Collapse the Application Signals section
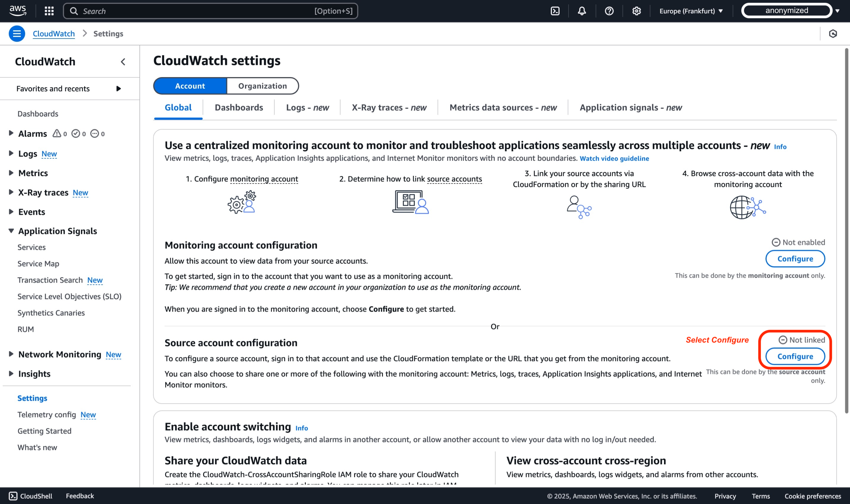This screenshot has width=850, height=504. [x=11, y=231]
